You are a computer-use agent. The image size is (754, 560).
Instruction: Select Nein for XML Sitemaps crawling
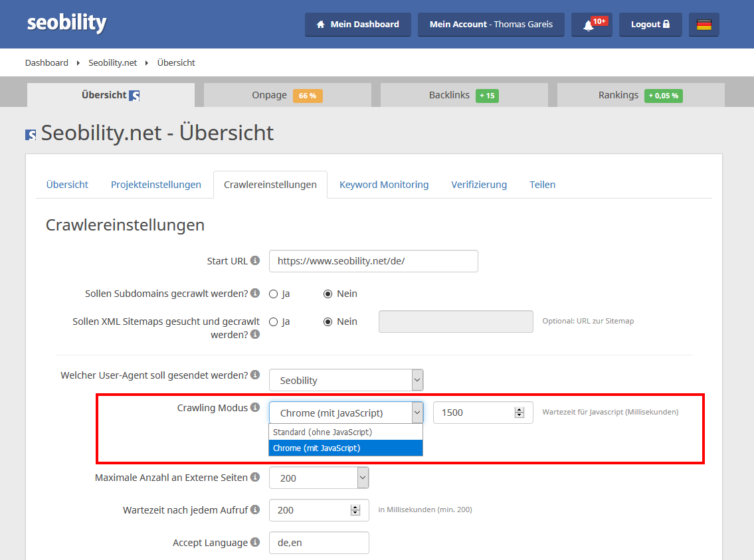pyautogui.click(x=328, y=322)
